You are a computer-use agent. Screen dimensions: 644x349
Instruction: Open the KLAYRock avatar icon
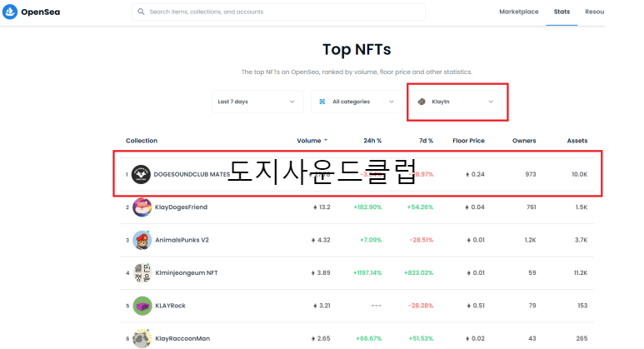pyautogui.click(x=142, y=306)
